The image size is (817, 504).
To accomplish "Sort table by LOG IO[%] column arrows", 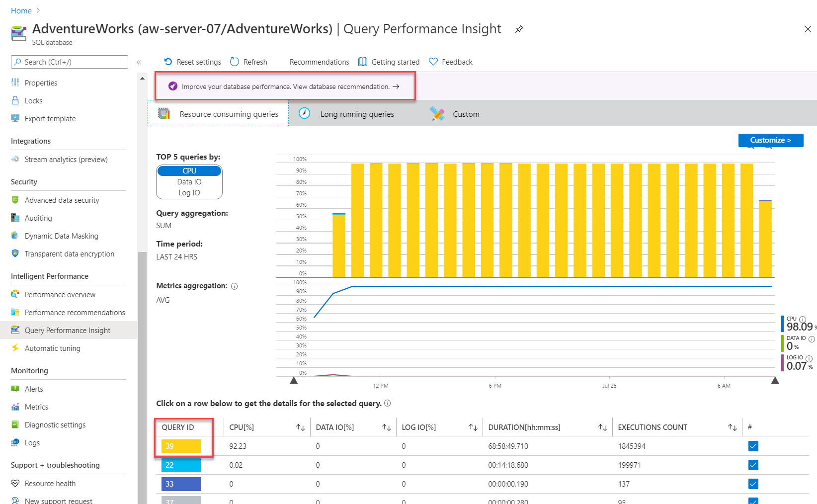I will pos(473,427).
